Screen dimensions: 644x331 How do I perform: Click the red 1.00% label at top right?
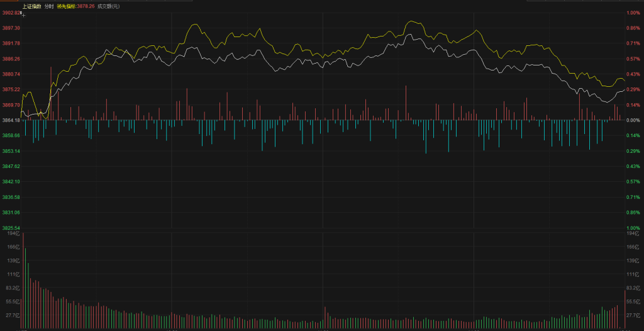click(633, 13)
